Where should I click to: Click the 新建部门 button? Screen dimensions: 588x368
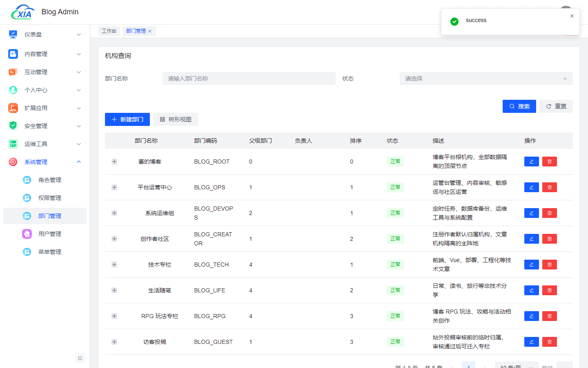(127, 119)
